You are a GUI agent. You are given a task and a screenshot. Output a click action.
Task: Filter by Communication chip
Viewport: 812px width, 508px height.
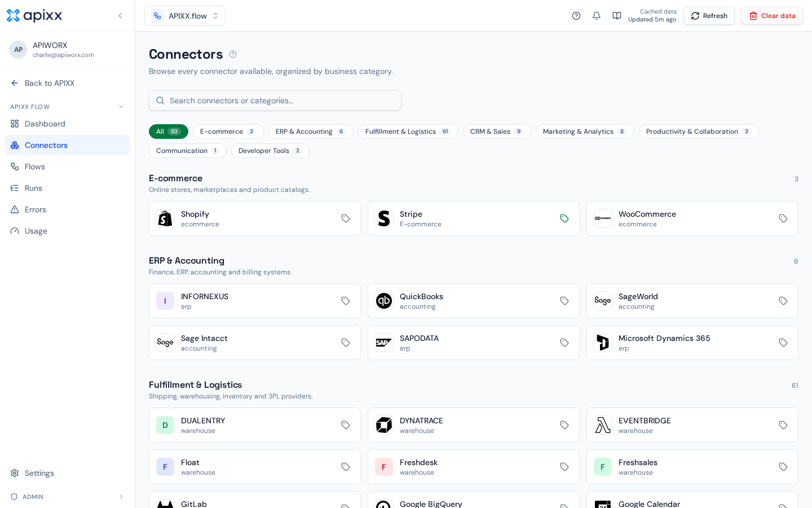pos(188,151)
